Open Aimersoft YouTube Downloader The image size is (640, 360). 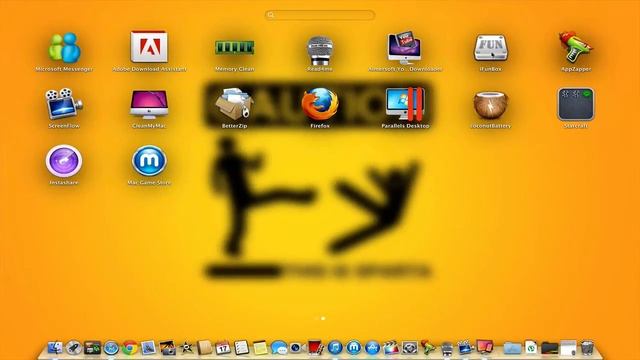pos(404,48)
